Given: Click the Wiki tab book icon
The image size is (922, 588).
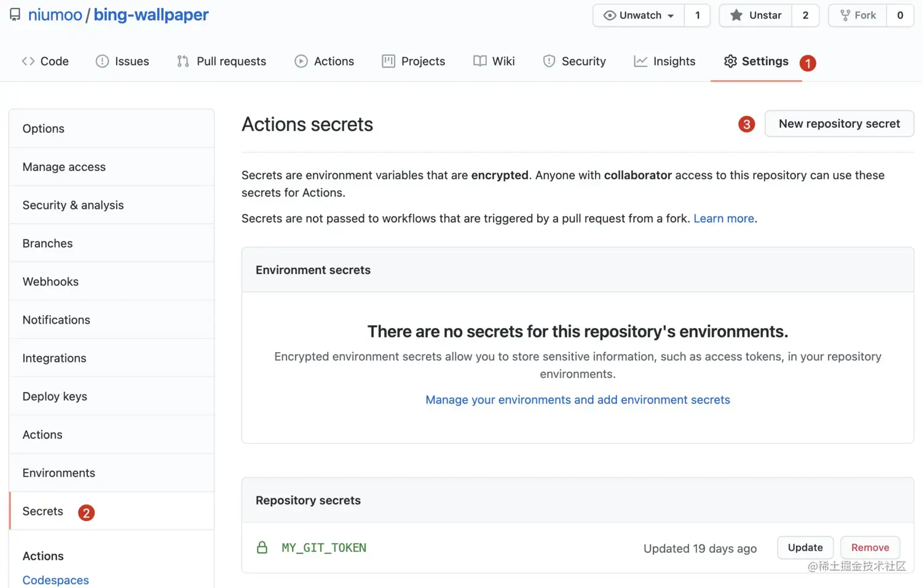Looking at the screenshot, I should tap(480, 61).
